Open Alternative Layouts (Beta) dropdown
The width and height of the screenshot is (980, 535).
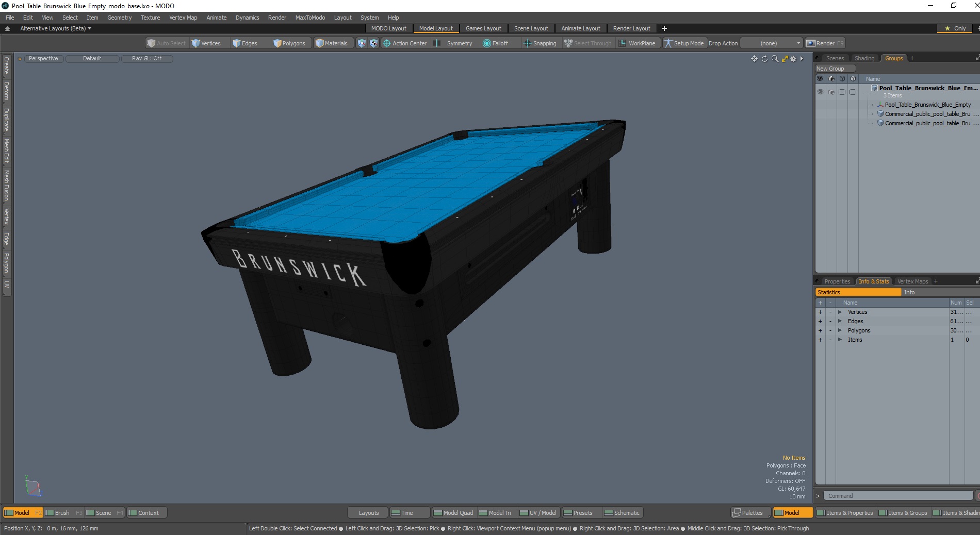(56, 28)
